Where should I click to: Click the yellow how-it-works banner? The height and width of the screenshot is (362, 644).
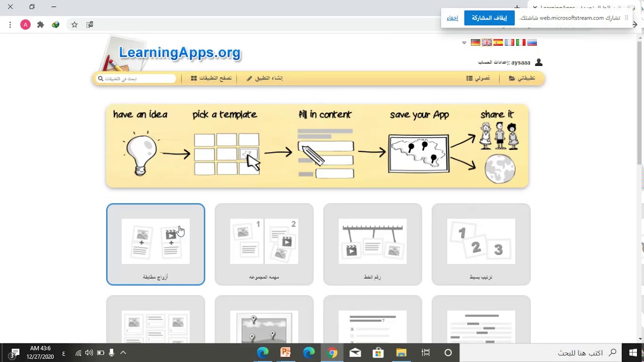[x=317, y=146]
